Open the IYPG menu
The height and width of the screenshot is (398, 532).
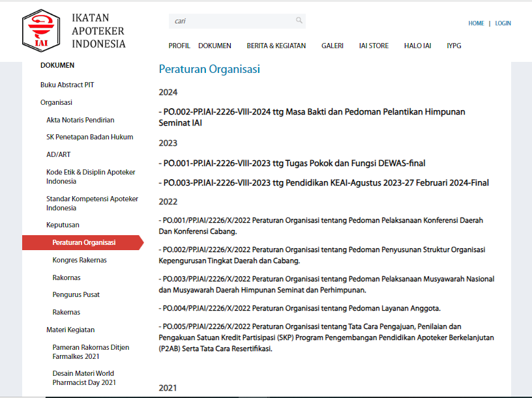tap(454, 46)
